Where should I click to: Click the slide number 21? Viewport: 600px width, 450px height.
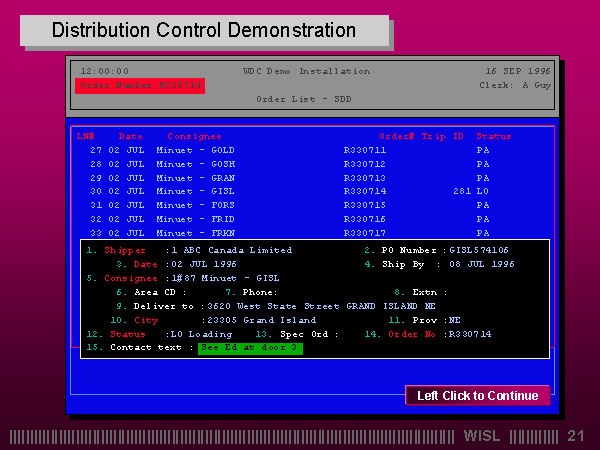[x=576, y=436]
